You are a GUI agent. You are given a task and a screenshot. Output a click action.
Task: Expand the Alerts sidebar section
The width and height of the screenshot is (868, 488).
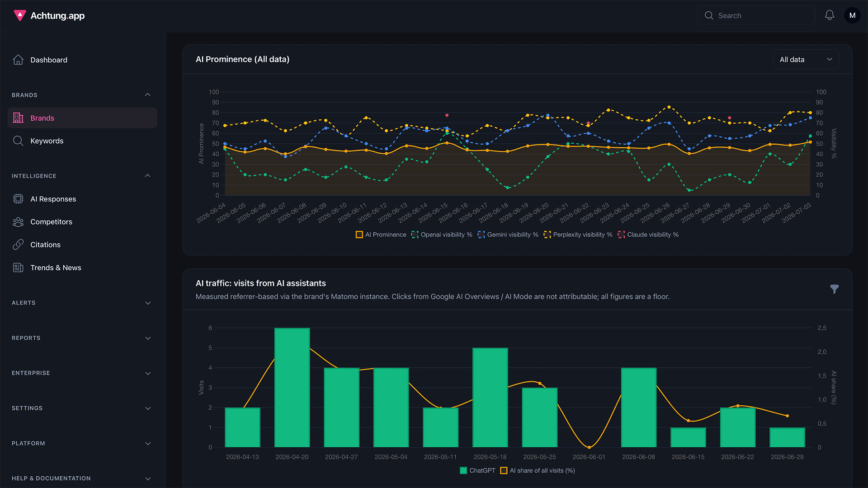(81, 303)
